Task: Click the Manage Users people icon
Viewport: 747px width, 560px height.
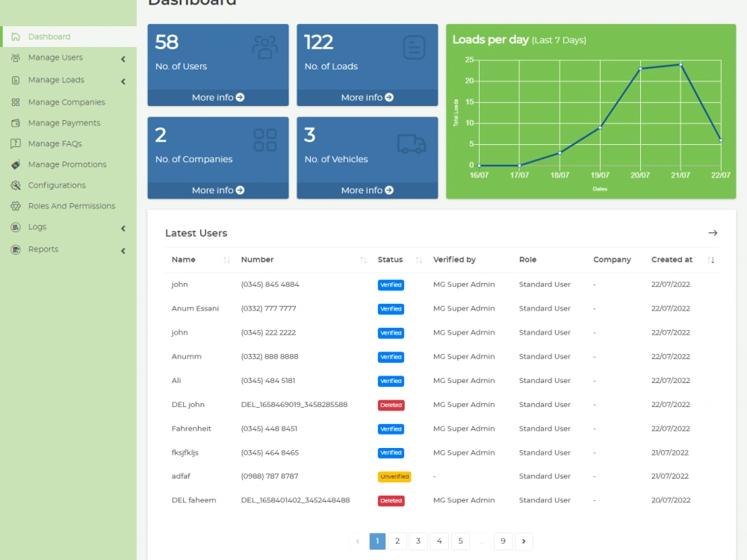Action: click(16, 57)
